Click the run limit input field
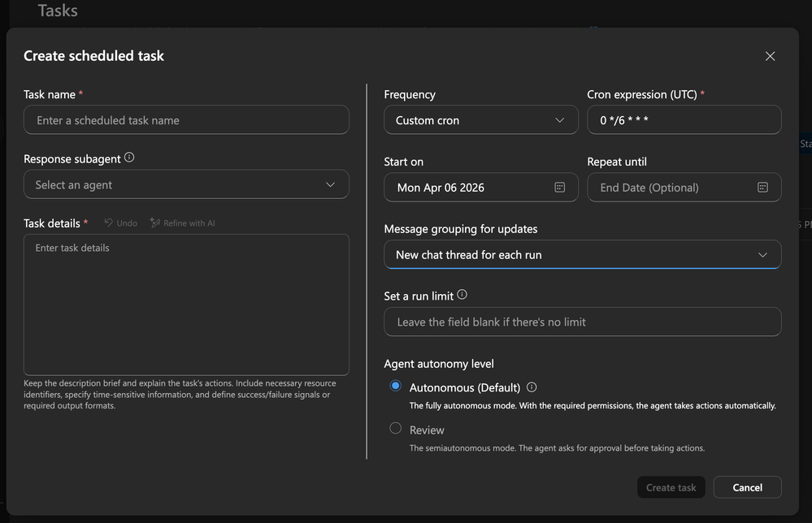812x523 pixels. tap(582, 322)
